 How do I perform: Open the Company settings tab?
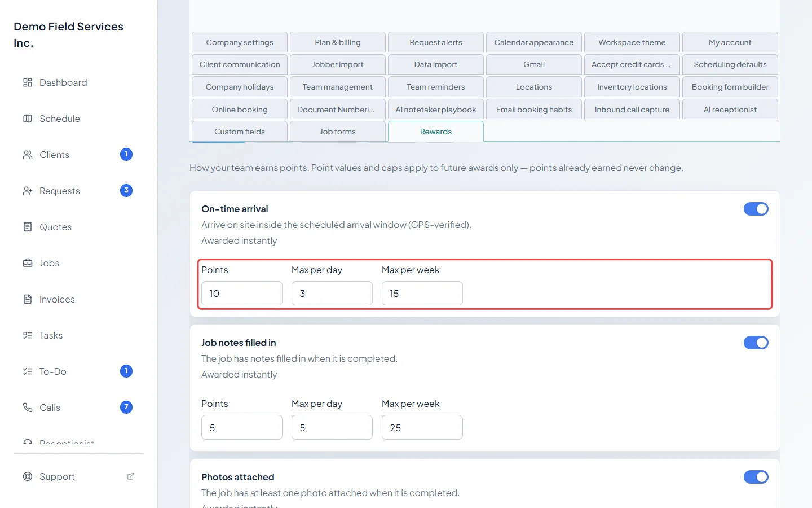tap(240, 42)
